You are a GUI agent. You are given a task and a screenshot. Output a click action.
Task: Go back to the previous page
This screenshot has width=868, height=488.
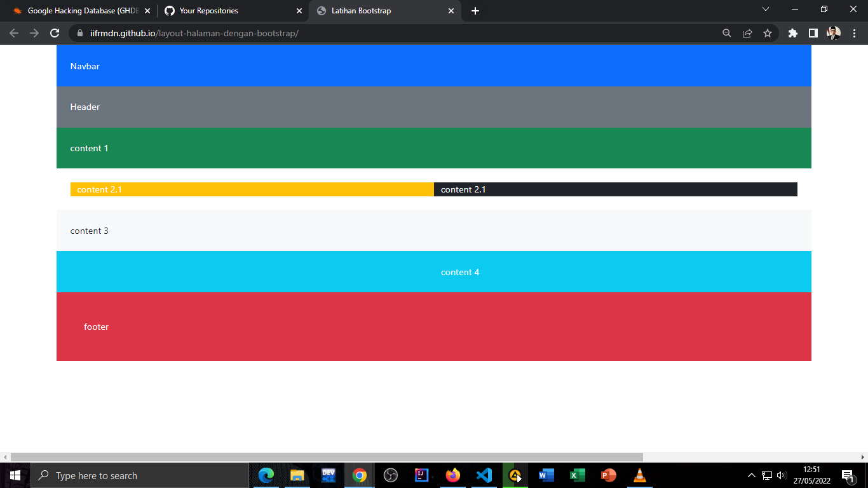point(14,33)
